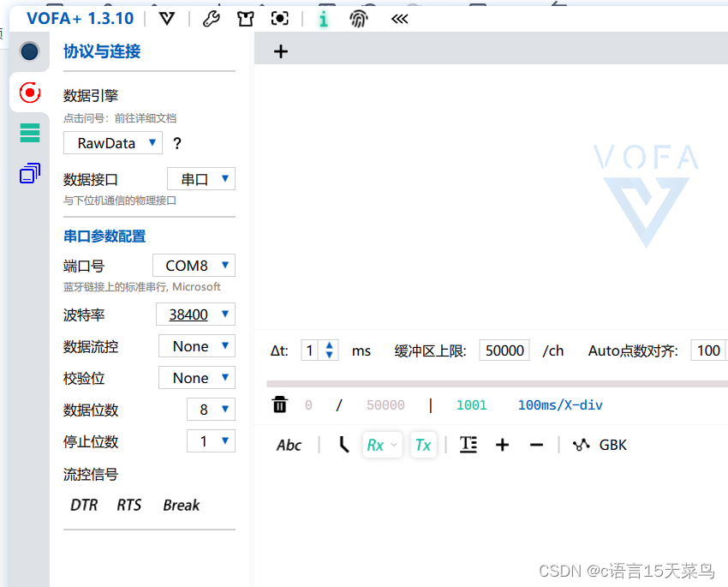This screenshot has height=587, width=728.
Task: Toggle the Abc text mode button
Action: coord(289,445)
